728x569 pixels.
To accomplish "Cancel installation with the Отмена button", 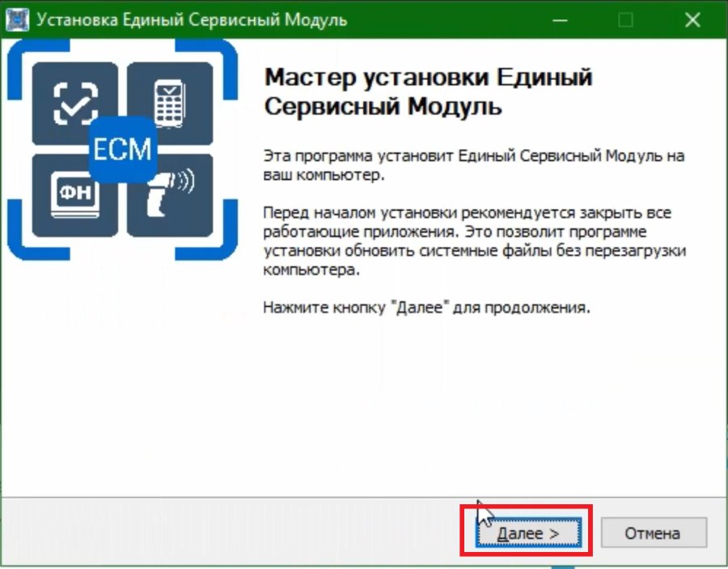I will pos(654,533).
